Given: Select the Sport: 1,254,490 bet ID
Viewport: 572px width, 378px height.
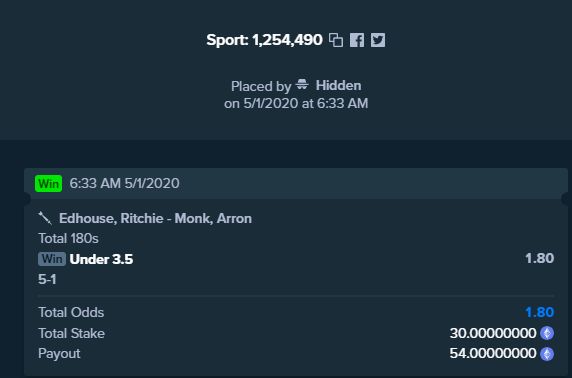Looking at the screenshot, I should (264, 40).
